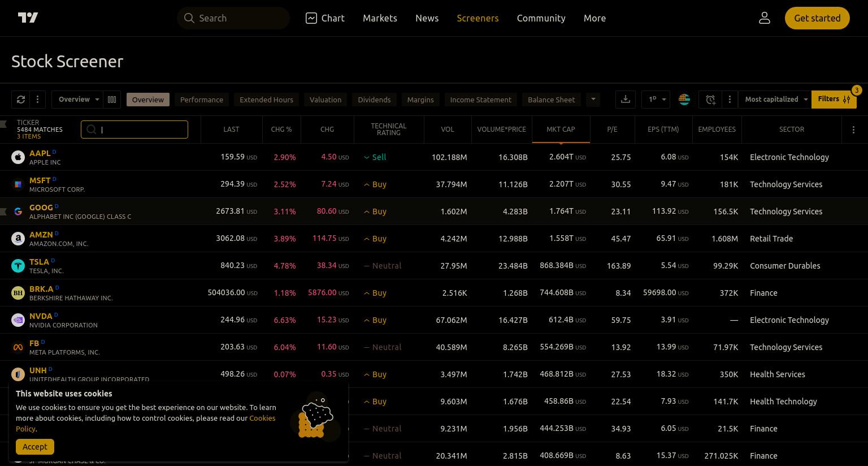This screenshot has width=868, height=466.
Task: Open the MSFT ticker link
Action: [x=40, y=180]
